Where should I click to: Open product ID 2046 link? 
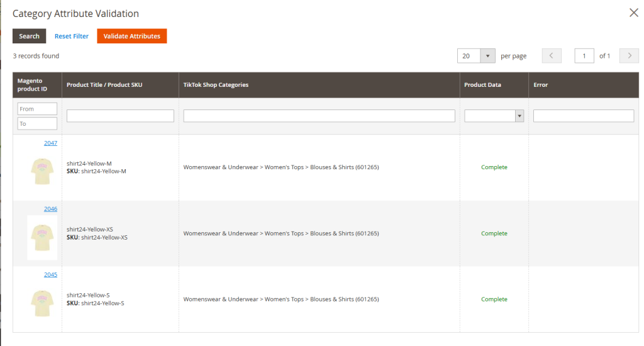50,209
